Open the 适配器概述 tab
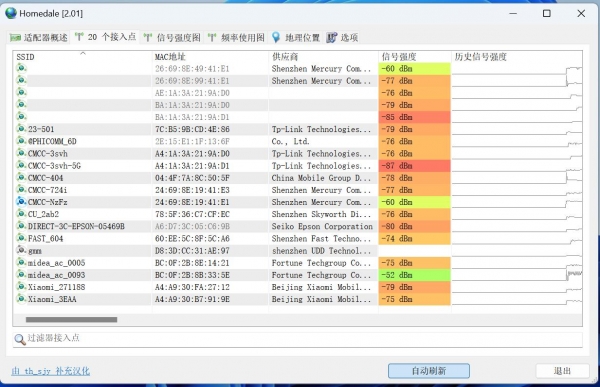Image resolution: width=600 pixels, height=387 pixels. point(39,38)
